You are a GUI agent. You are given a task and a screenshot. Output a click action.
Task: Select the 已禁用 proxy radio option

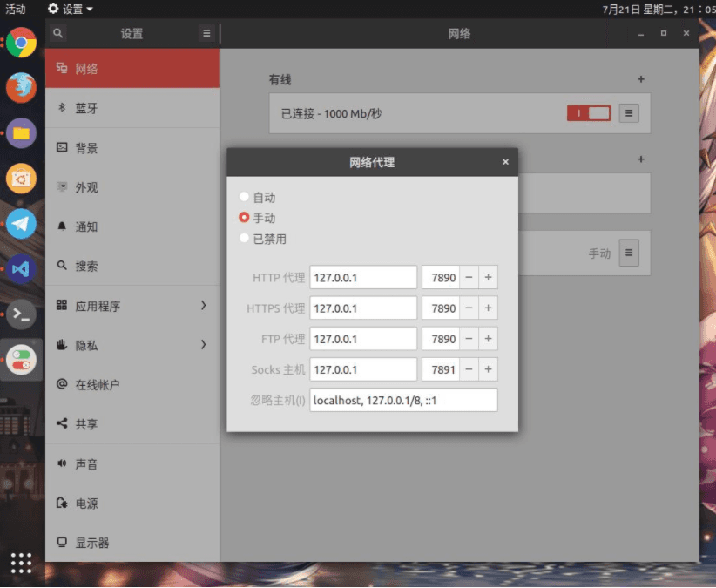click(x=245, y=238)
